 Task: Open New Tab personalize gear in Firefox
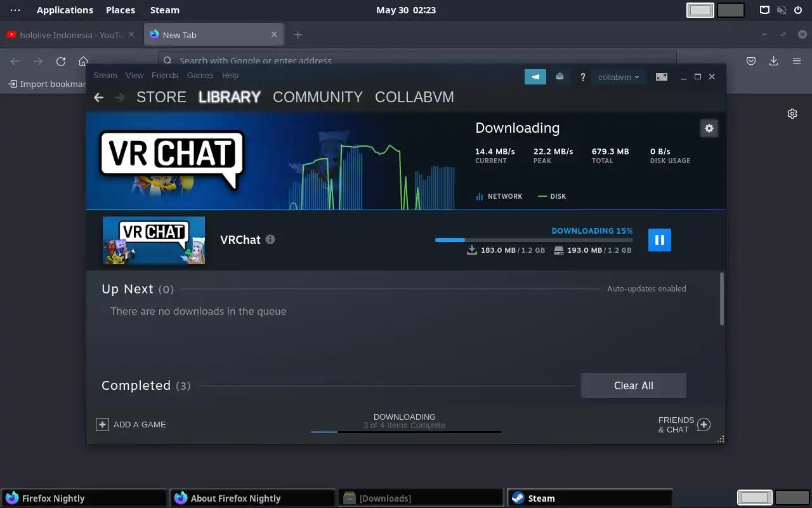(792, 114)
